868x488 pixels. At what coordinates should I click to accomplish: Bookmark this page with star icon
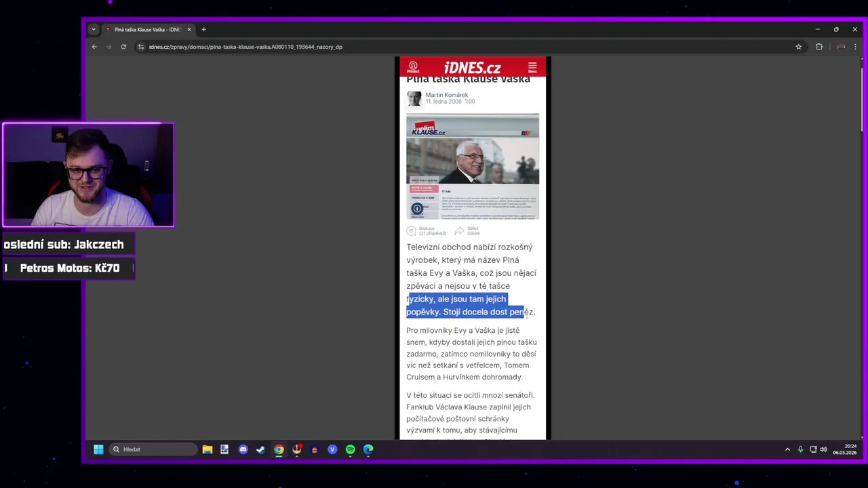798,47
